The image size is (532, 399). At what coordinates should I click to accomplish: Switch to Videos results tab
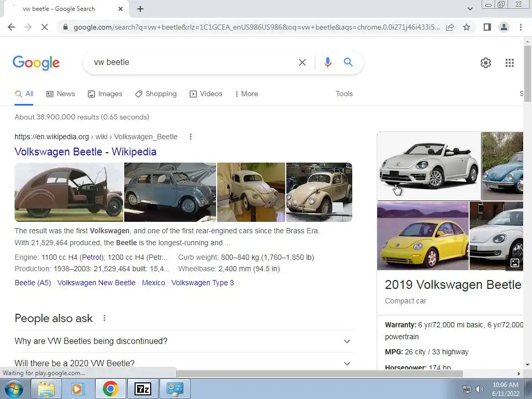[x=206, y=94]
